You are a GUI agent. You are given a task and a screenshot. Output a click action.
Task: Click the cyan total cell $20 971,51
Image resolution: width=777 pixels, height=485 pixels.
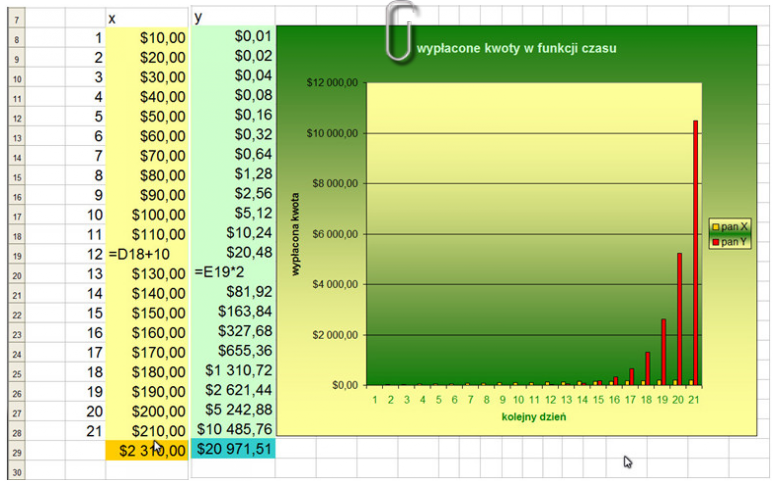pos(232,451)
